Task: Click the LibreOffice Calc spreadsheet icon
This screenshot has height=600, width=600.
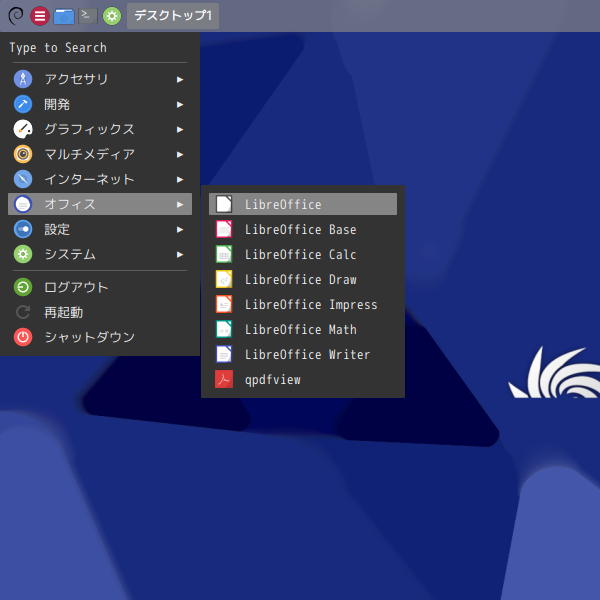Action: (224, 254)
